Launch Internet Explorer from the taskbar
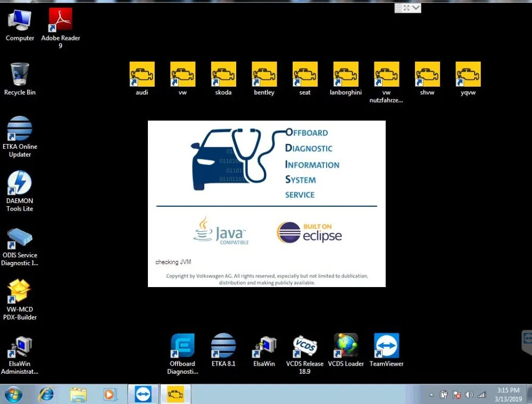The width and height of the screenshot is (532, 404). pyautogui.click(x=46, y=394)
